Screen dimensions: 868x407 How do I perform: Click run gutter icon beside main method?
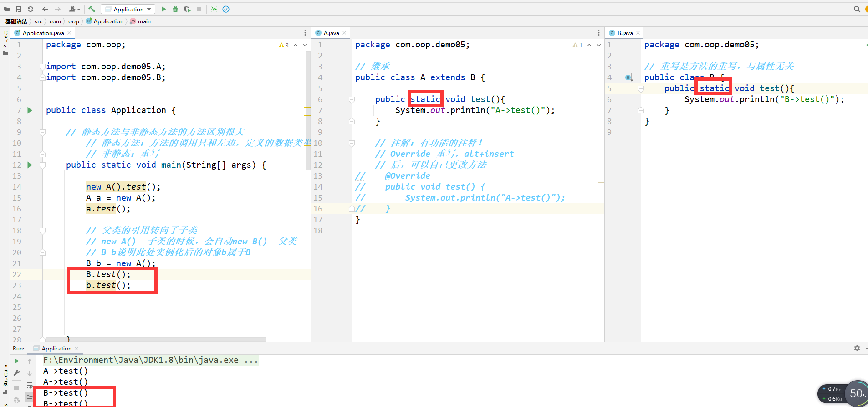(x=30, y=165)
